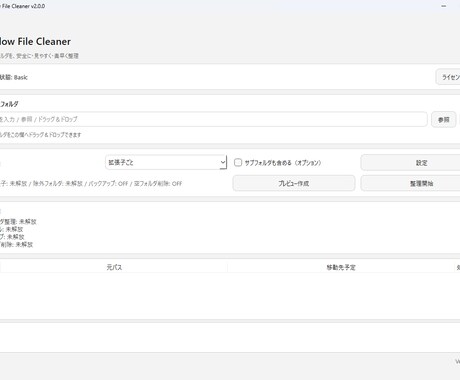Click the バックアップ: OFF summary text
The image size is (460, 380).
108,183
